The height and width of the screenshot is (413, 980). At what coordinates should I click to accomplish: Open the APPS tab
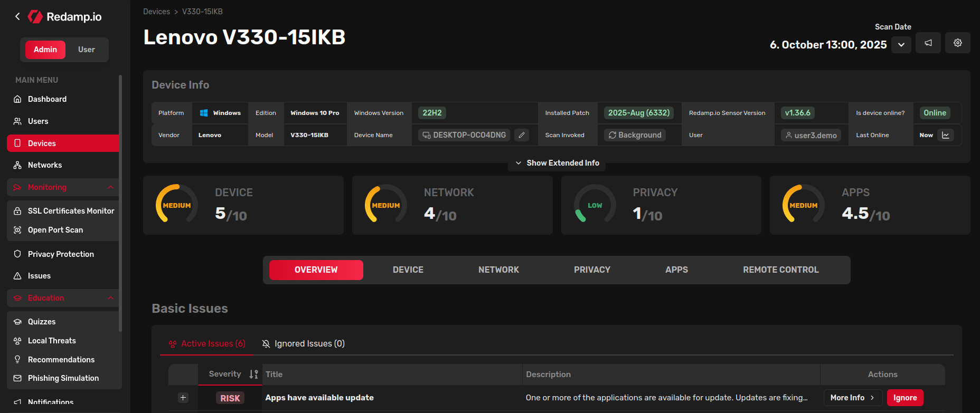coord(677,270)
